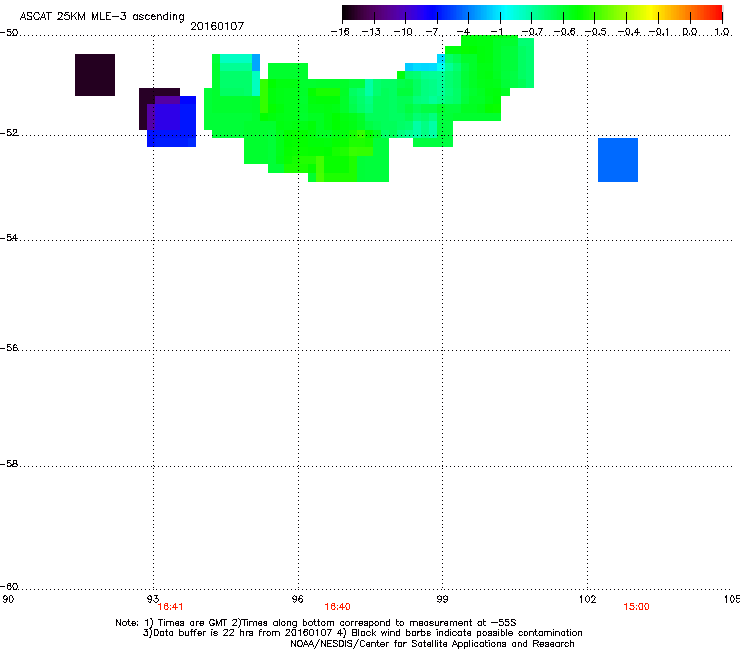Click the color bar label '-7'

point(432,32)
